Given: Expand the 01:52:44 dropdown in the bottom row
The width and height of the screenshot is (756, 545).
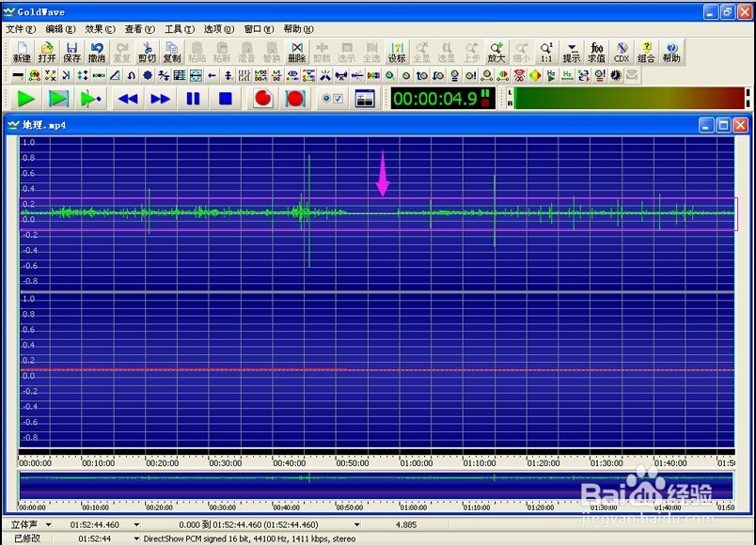Looking at the screenshot, I should [136, 538].
